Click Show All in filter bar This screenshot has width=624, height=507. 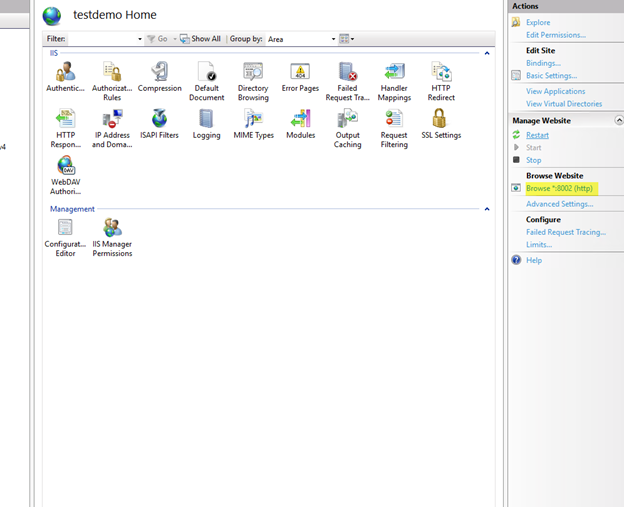201,39
